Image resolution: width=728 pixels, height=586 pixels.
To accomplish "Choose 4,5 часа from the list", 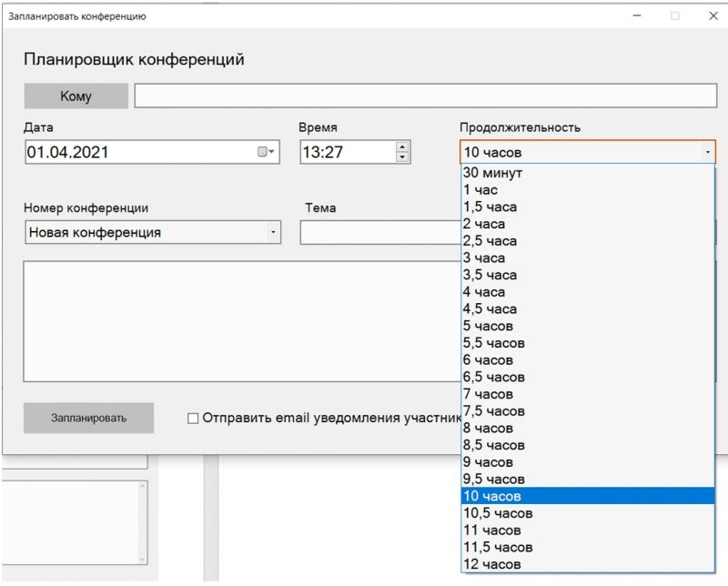I will [588, 308].
